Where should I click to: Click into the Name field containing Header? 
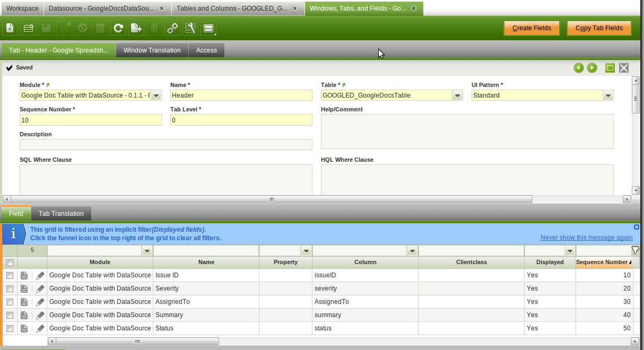[x=241, y=95]
